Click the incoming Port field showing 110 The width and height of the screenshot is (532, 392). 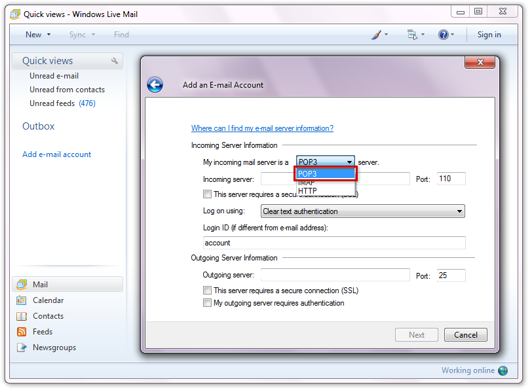click(x=451, y=179)
